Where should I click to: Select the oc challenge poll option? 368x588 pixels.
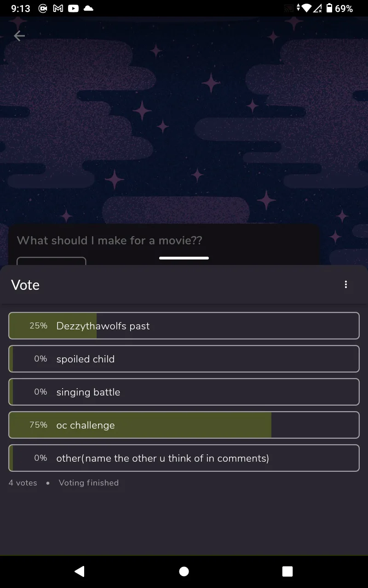pos(184,425)
